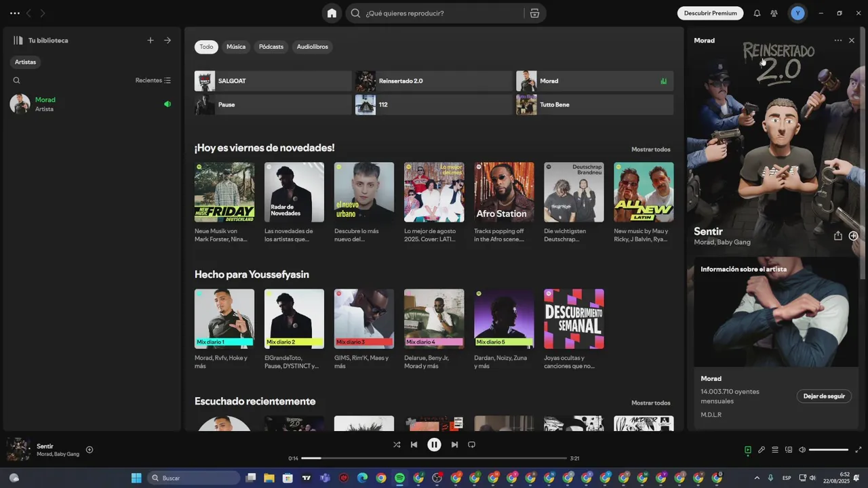The height and width of the screenshot is (488, 868).
Task: Toggle the Artistas filter chip
Action: coord(25,62)
